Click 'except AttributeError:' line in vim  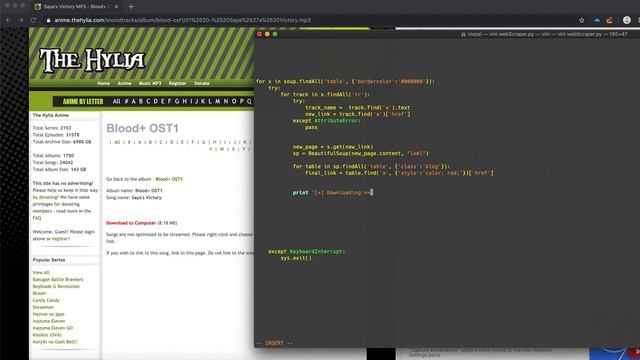coord(327,121)
